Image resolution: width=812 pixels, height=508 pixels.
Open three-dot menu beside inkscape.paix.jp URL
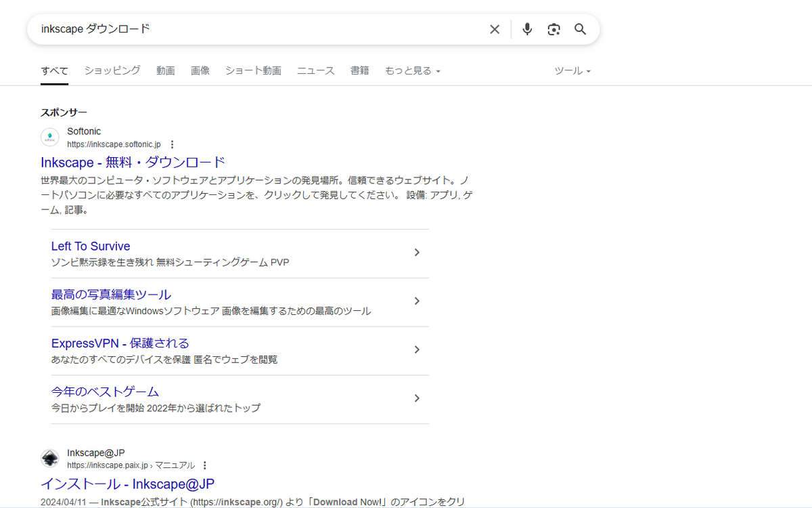(x=205, y=465)
